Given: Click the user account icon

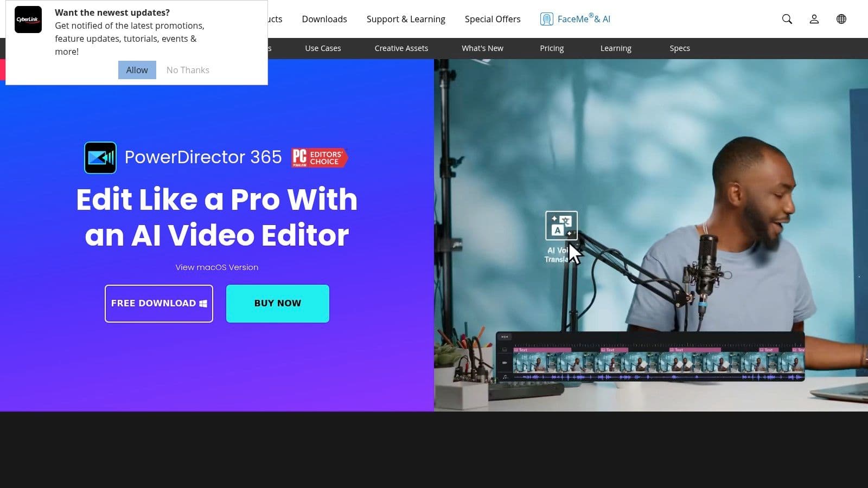Looking at the screenshot, I should tap(814, 19).
